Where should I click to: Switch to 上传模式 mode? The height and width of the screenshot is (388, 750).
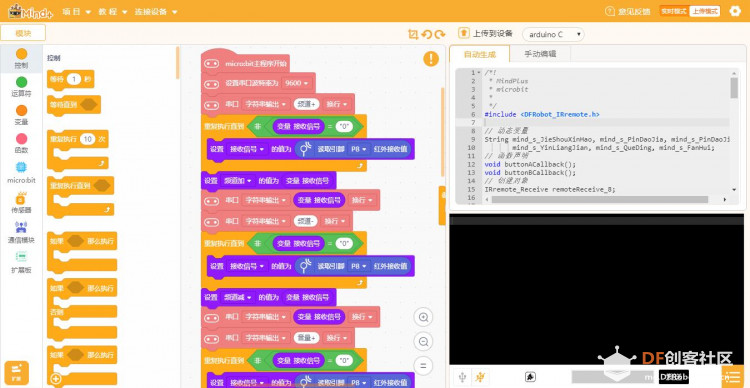point(705,11)
